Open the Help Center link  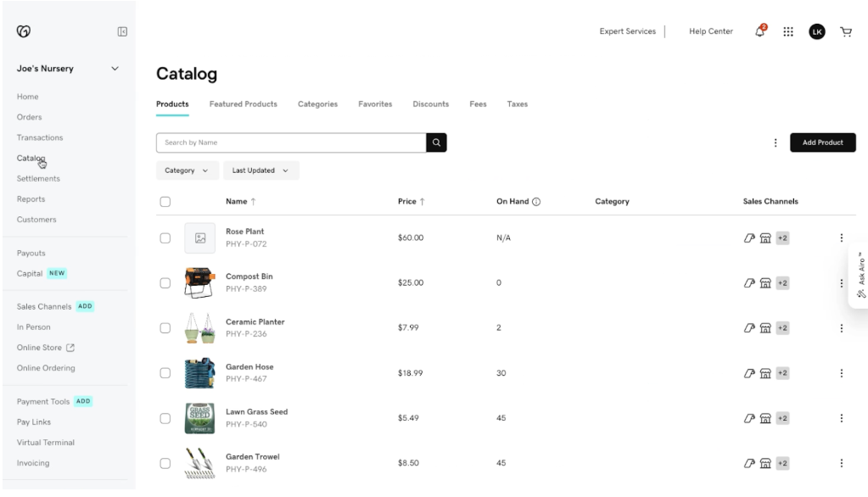[x=711, y=31]
